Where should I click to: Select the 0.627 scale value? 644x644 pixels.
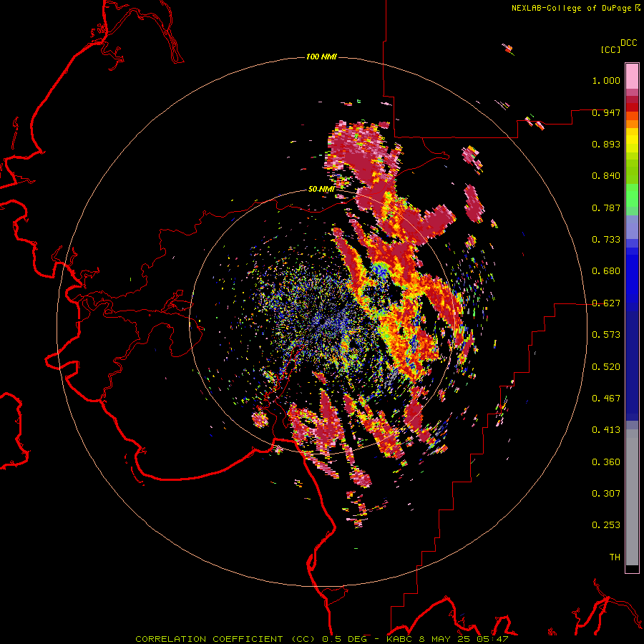pyautogui.click(x=606, y=303)
